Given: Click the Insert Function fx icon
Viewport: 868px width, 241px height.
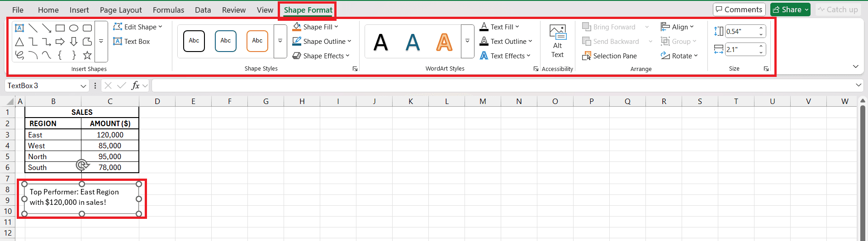Looking at the screenshot, I should pos(135,85).
